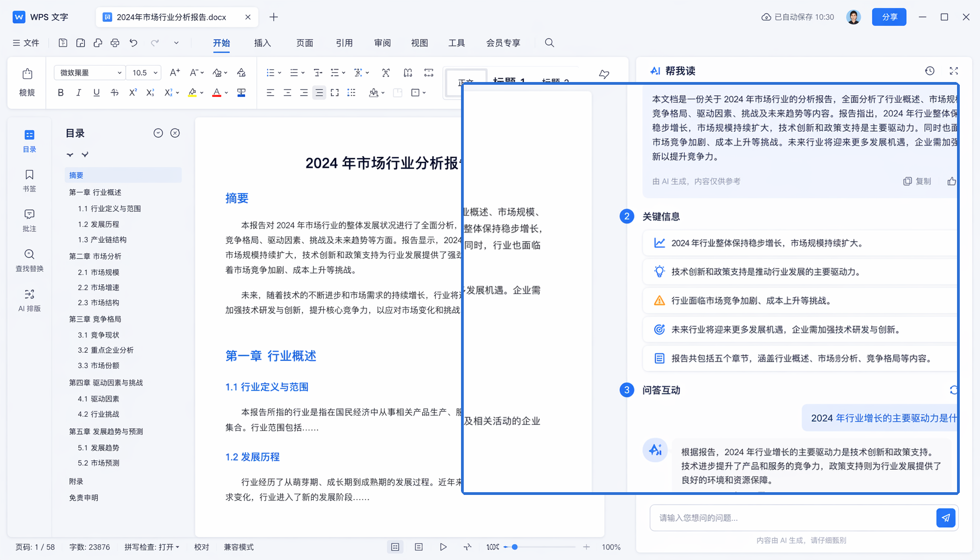Send the AI question message
Viewport: 980px width, 560px height.
pyautogui.click(x=946, y=518)
